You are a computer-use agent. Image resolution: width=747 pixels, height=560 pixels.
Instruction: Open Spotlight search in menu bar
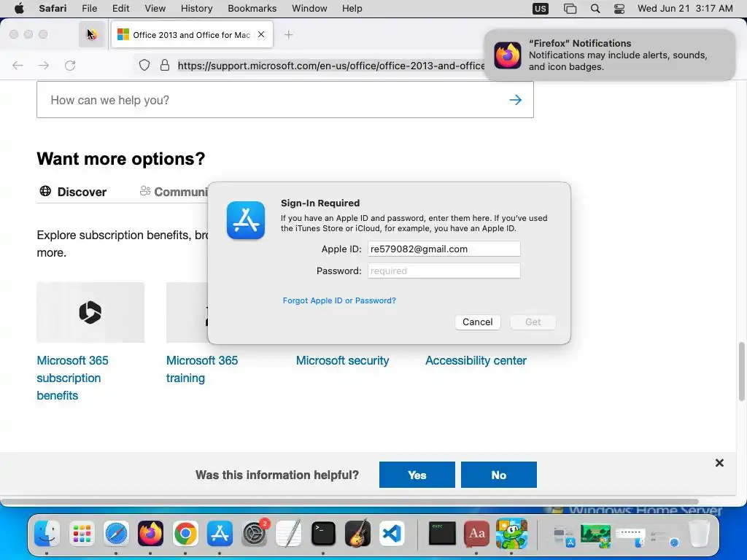(x=595, y=9)
